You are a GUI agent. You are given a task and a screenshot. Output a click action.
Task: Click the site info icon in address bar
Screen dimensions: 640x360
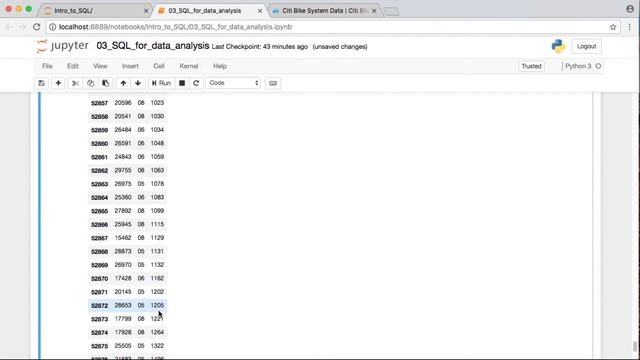tap(53, 27)
